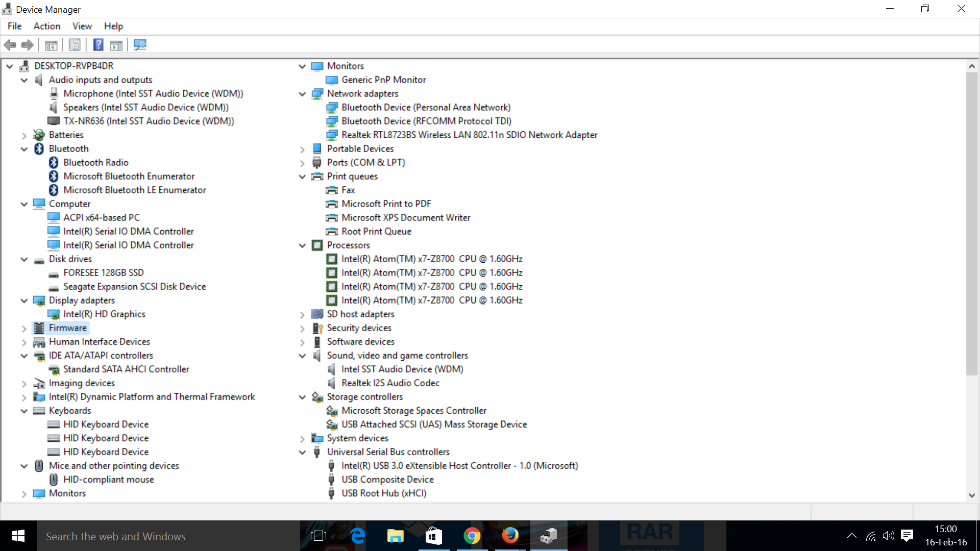This screenshot has height=551, width=980.
Task: Open File Explorer from the taskbar
Action: [396, 536]
